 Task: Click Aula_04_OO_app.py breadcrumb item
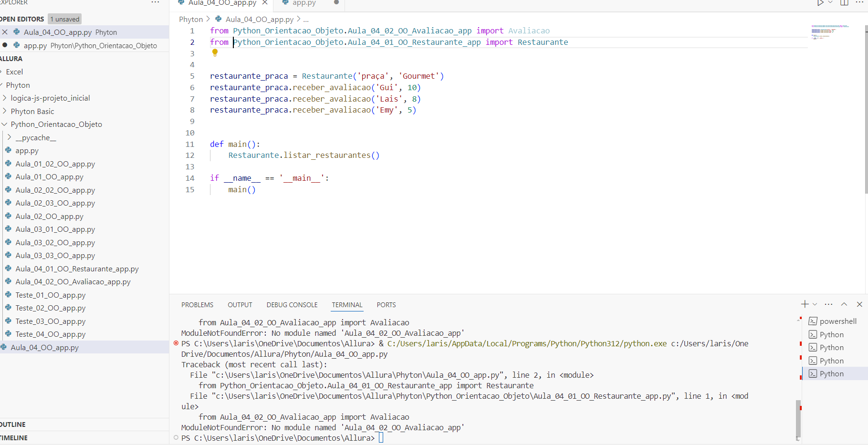[259, 20]
